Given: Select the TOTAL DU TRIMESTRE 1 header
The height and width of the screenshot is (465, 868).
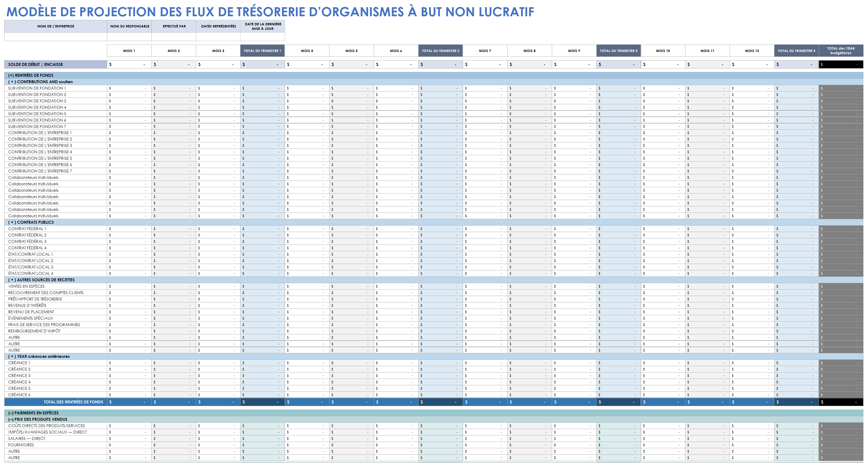Looking at the screenshot, I should click(263, 51).
